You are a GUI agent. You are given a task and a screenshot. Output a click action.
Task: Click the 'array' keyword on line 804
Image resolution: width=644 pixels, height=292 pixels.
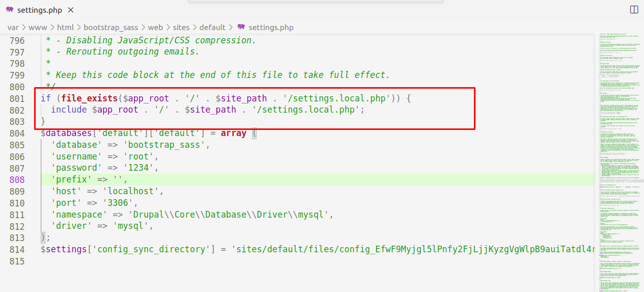coord(234,133)
